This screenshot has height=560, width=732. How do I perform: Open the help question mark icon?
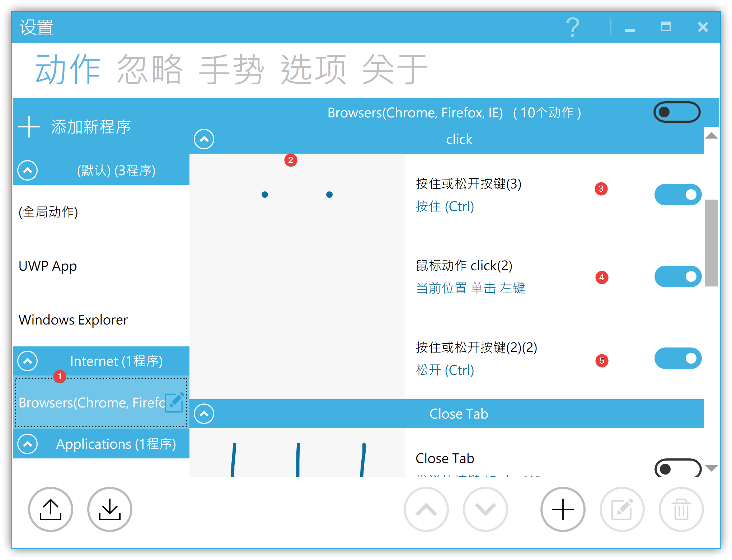573,27
